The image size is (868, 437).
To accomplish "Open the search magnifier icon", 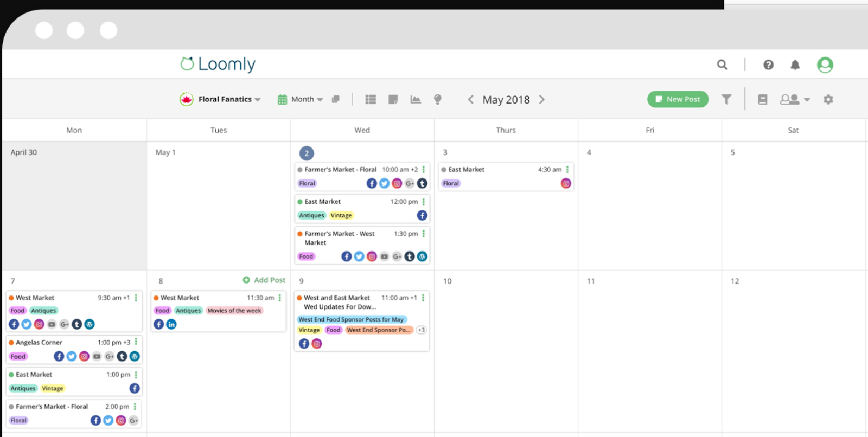I will (722, 65).
